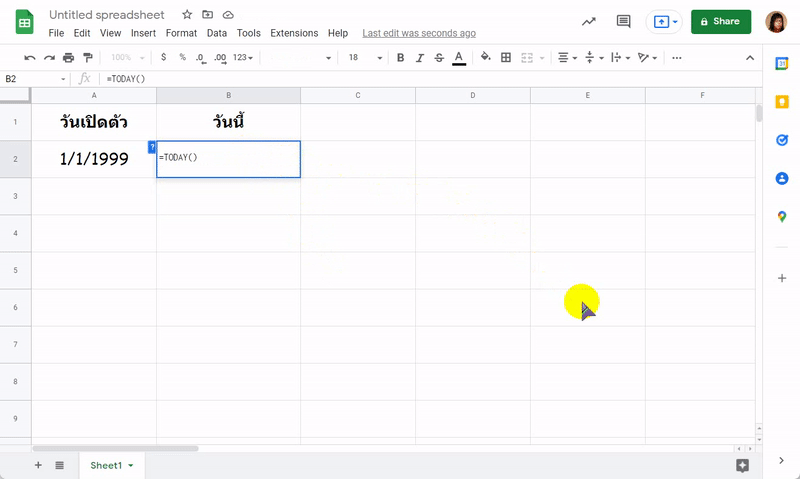The height and width of the screenshot is (479, 800).
Task: Open the Name box B2 dropdown arrow
Action: (x=63, y=79)
